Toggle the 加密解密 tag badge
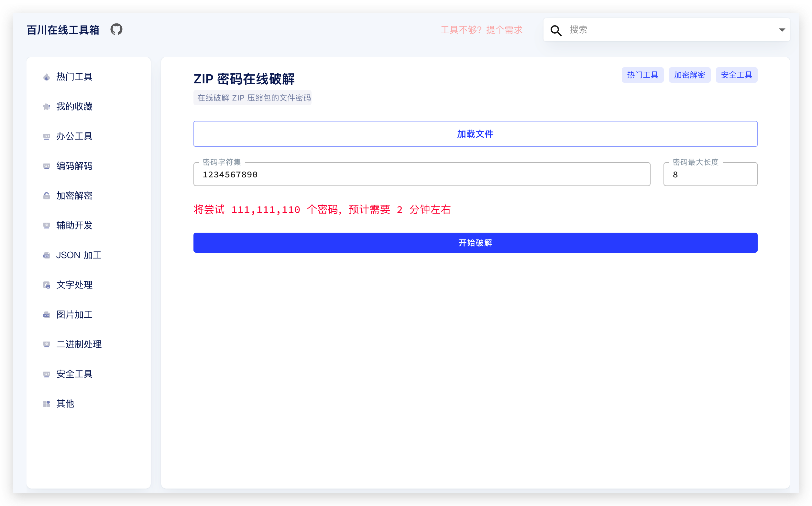Viewport: 812px width, 506px height. [689, 75]
